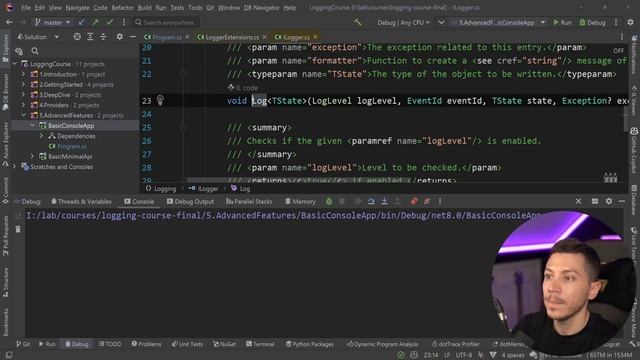Expand the 2.GettingStarted folder
The width and height of the screenshot is (640, 360).
[23, 84]
